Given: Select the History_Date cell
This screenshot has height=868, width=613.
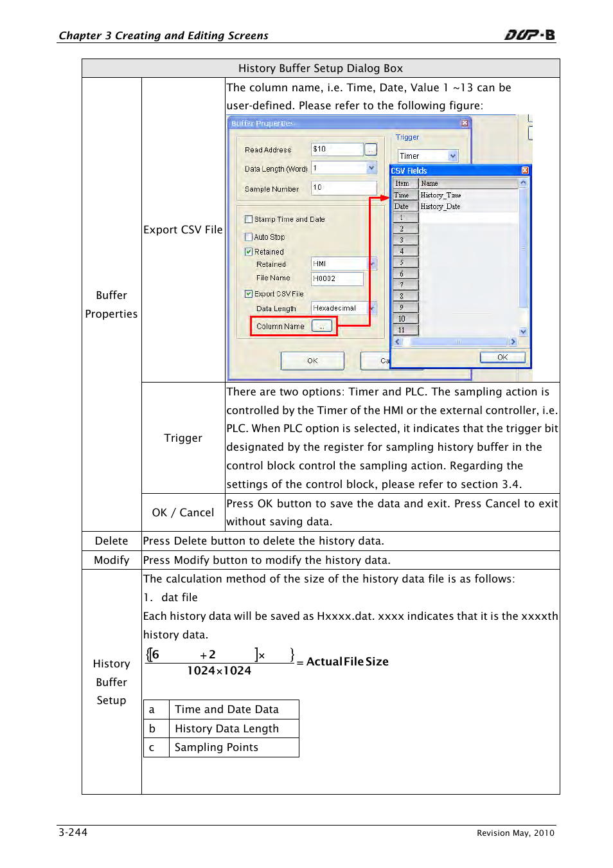Looking at the screenshot, I should pyautogui.click(x=468, y=206).
